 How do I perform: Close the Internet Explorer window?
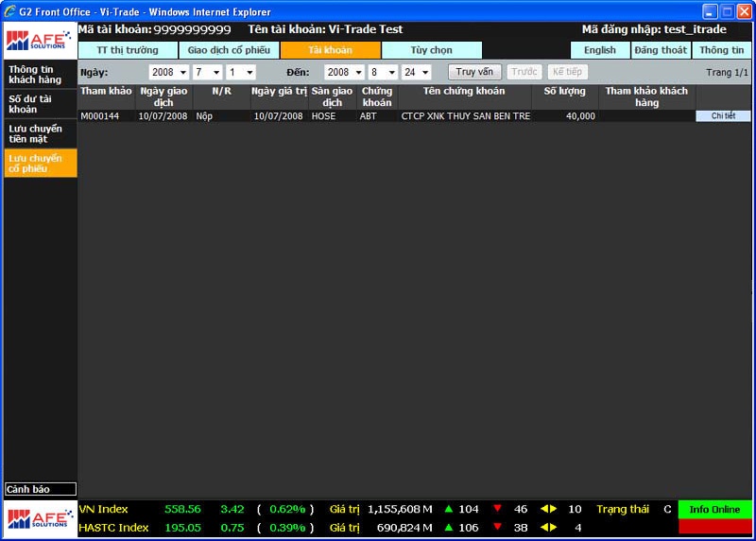coord(745,11)
